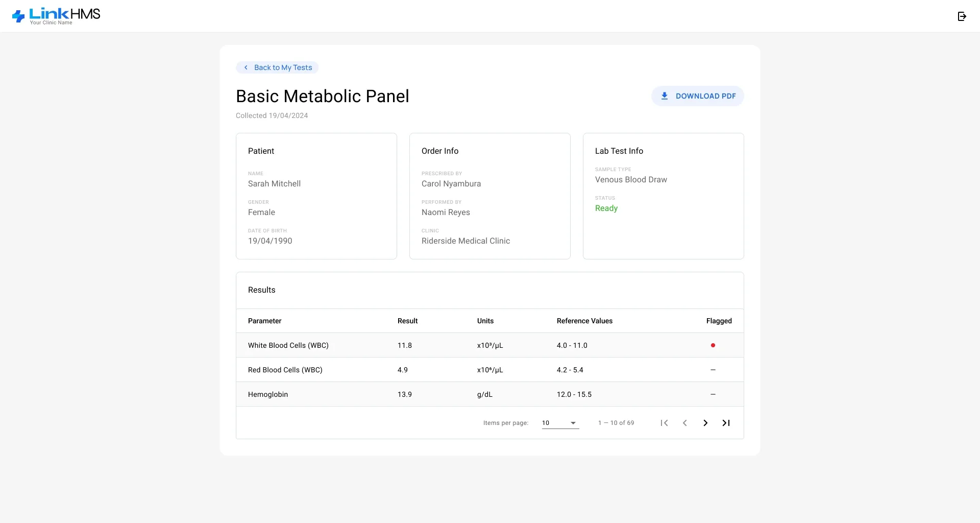
Task: Click the result value 11.8
Action: [x=405, y=345]
